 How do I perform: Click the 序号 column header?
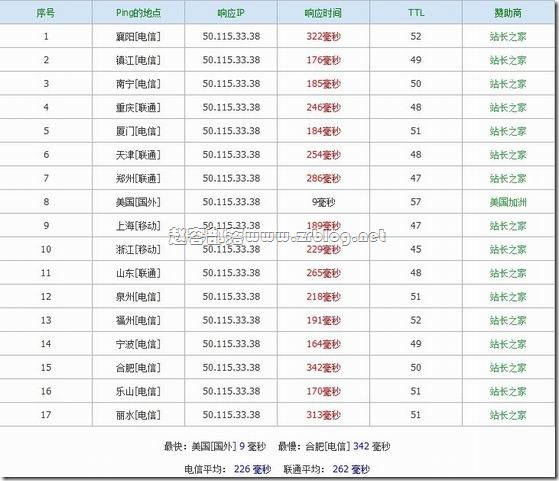click(46, 13)
